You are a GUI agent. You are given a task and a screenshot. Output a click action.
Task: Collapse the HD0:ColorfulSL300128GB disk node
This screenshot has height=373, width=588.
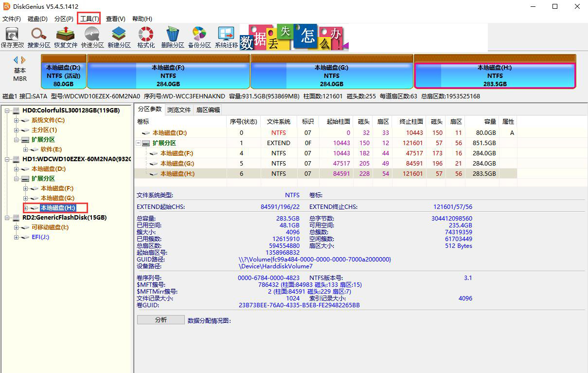(x=8, y=111)
